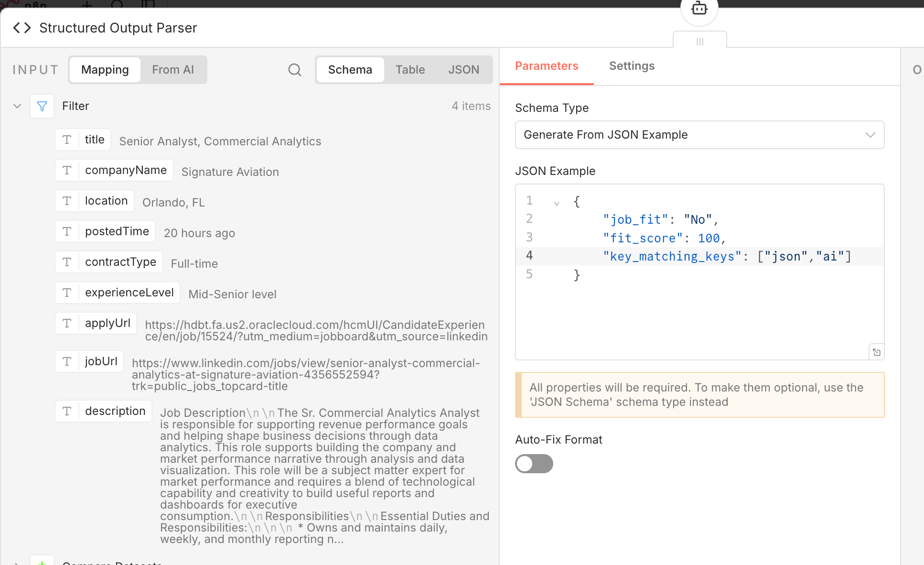Collapse the Filter node items

17,106
